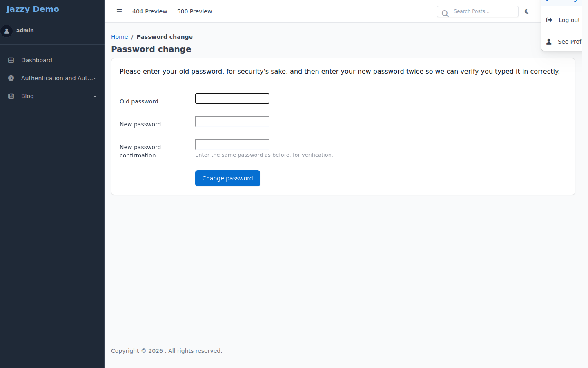Open the 404 Preview link
The height and width of the screenshot is (368, 588).
click(x=149, y=11)
